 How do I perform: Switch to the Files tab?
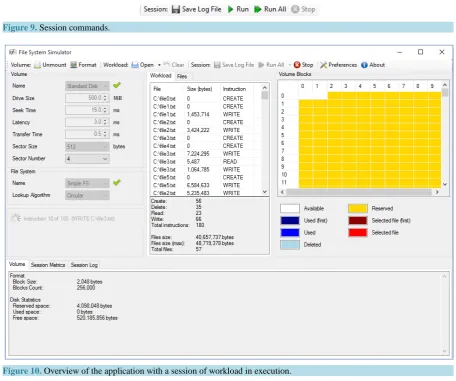pyautogui.click(x=182, y=76)
